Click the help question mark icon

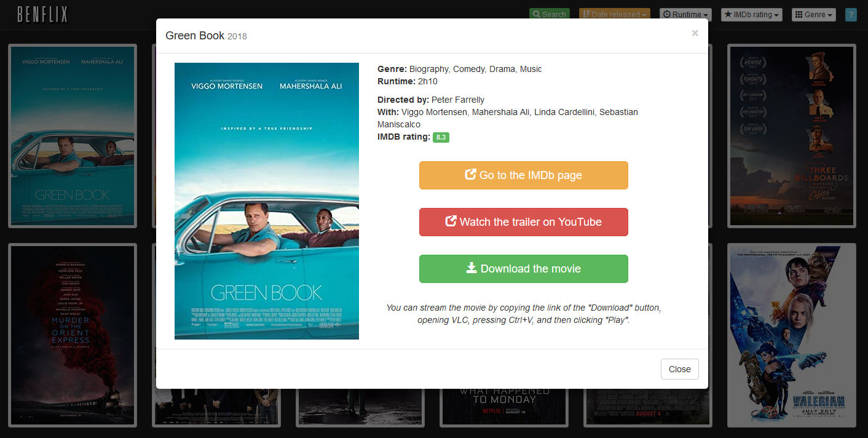[x=851, y=14]
